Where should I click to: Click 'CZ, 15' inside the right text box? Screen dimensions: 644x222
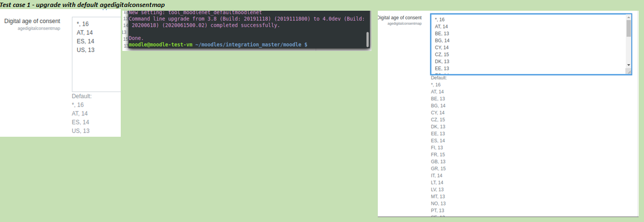[442, 54]
